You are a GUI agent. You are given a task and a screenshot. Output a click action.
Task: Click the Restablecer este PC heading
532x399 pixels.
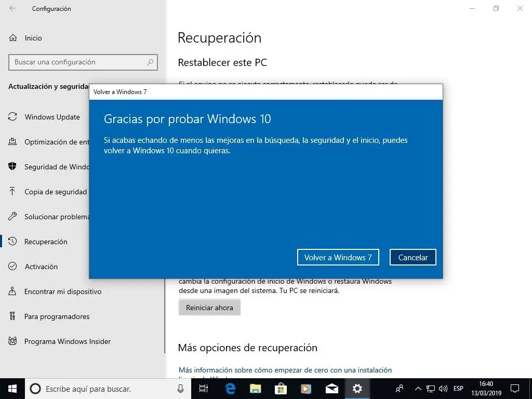[222, 62]
